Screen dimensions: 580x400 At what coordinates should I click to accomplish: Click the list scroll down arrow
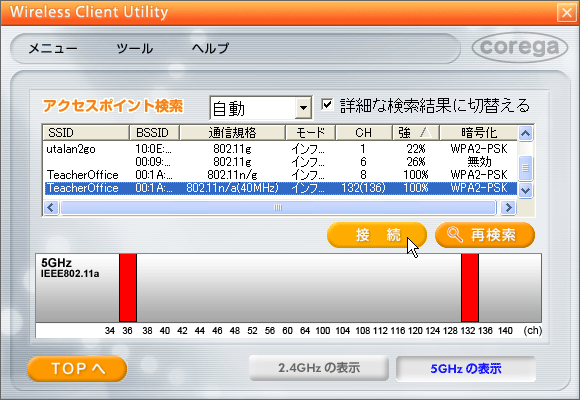(x=526, y=191)
